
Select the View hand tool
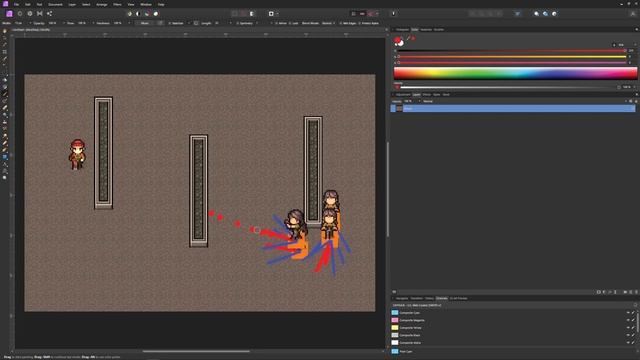point(5,31)
